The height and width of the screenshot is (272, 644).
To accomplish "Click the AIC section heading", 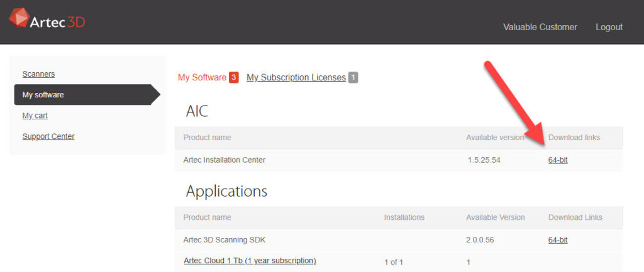I will tap(197, 111).
